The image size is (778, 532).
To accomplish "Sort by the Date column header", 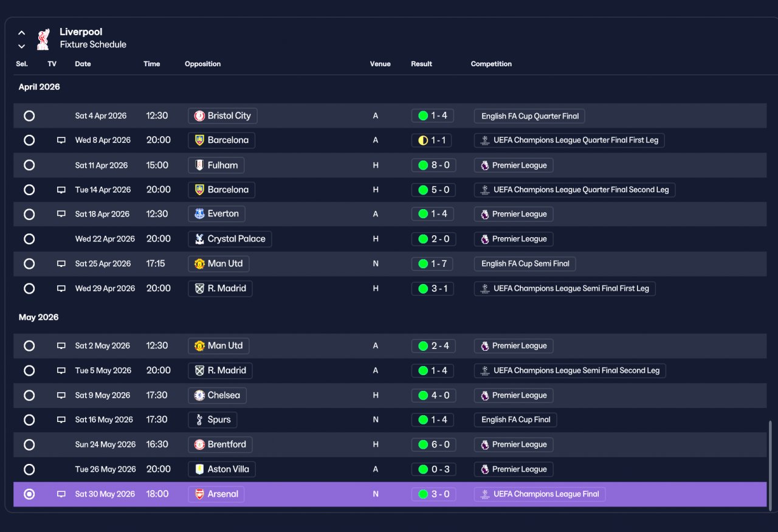I will click(x=83, y=64).
